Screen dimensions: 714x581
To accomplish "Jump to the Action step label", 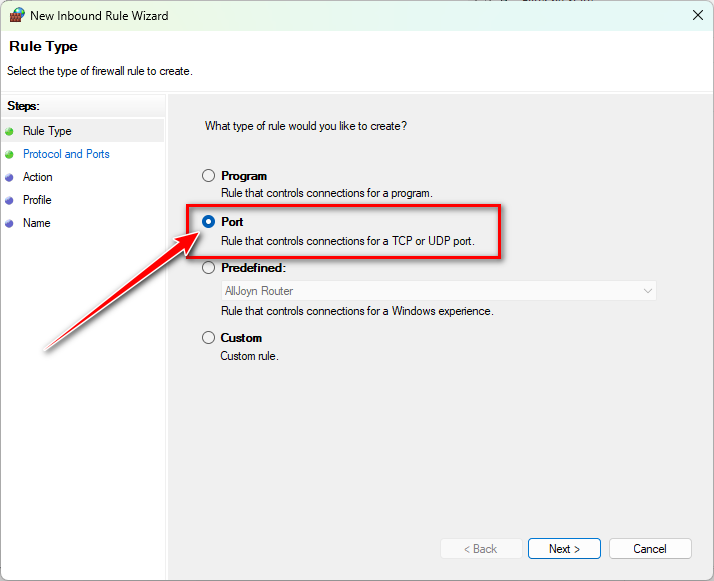I will [38, 177].
